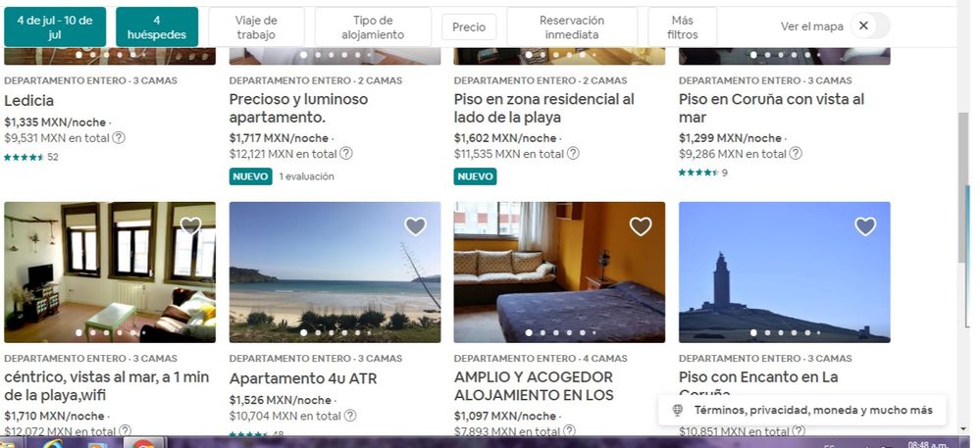Open the Ledicia listing title

click(x=28, y=100)
